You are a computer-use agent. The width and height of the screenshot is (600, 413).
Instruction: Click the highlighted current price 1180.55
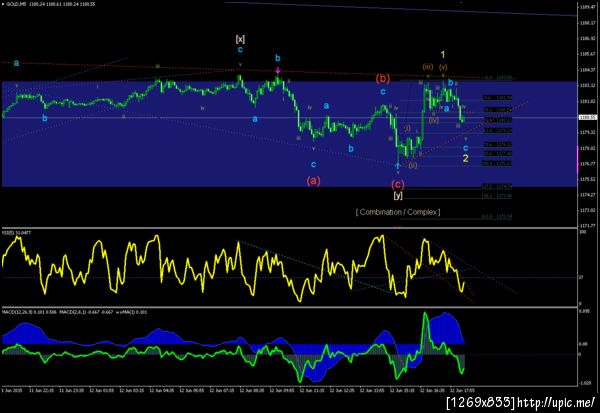[587, 118]
